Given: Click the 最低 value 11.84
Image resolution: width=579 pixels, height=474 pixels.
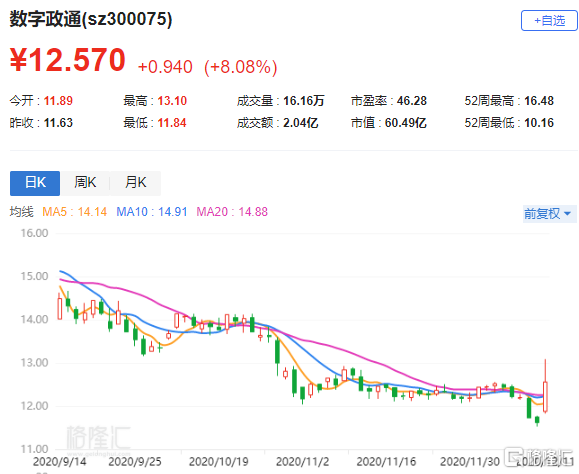Looking at the screenshot, I should [172, 123].
